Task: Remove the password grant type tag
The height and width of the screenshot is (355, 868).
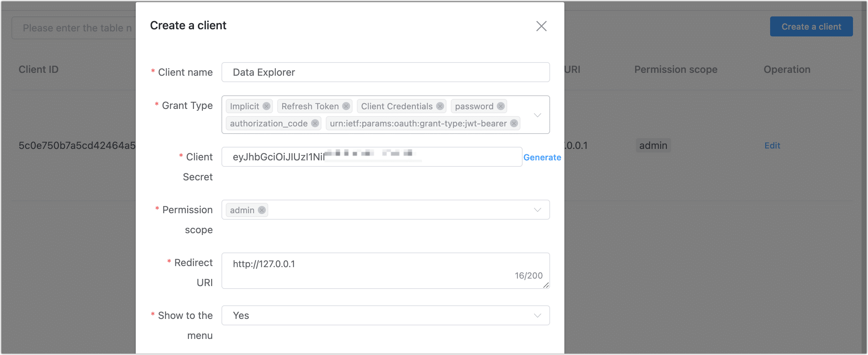Action: point(501,106)
